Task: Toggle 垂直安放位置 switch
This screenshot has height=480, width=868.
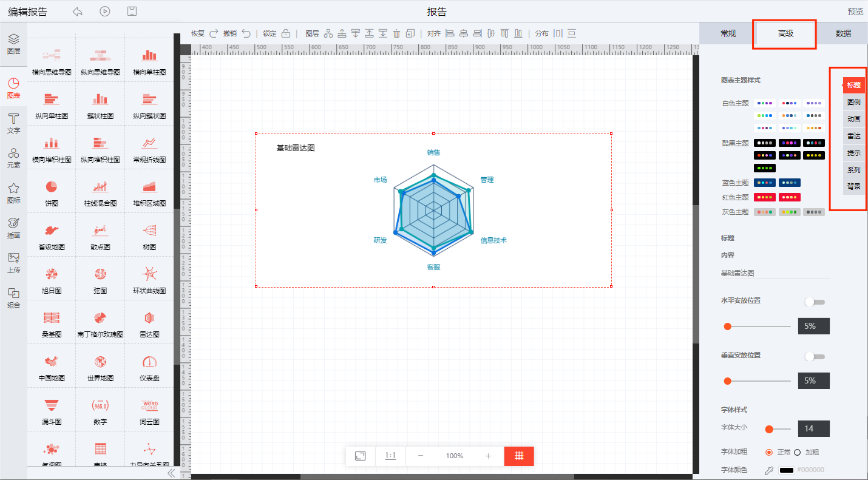Action: pos(814,356)
